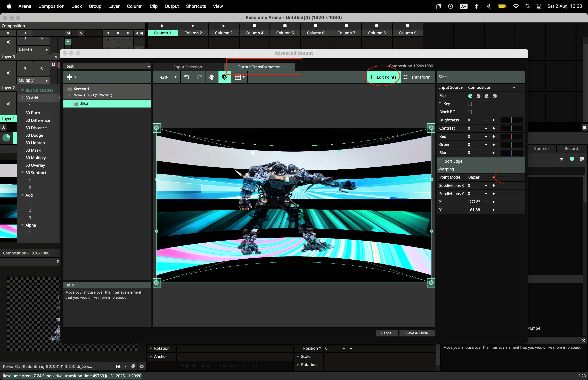Screen dimensions: 588x380
Task: Select the first Flip option icon
Action: [x=470, y=96]
